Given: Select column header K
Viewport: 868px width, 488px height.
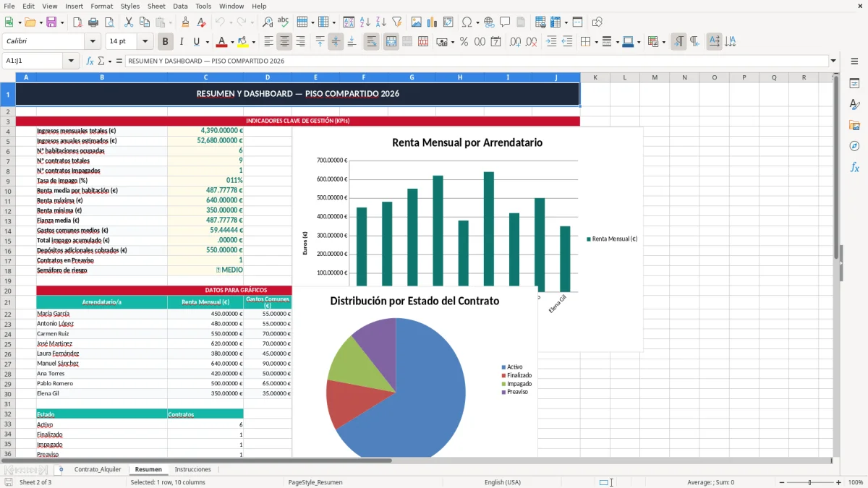Looking at the screenshot, I should pyautogui.click(x=595, y=77).
